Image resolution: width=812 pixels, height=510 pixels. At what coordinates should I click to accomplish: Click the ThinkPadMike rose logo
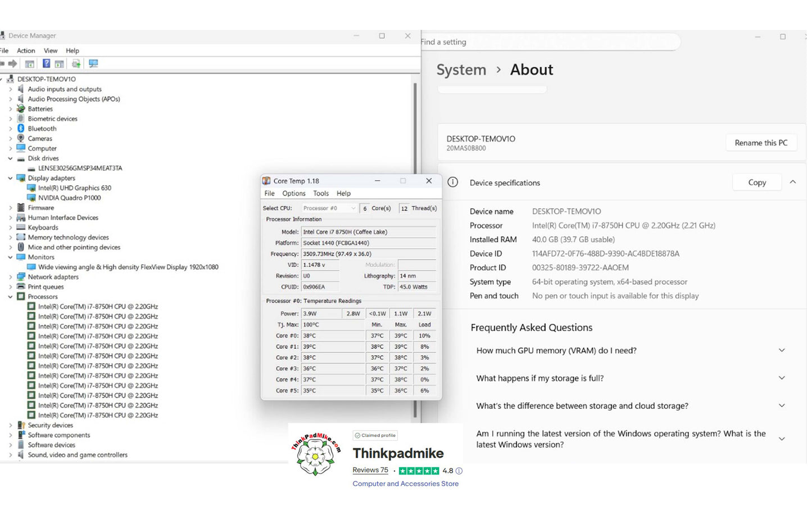click(315, 454)
